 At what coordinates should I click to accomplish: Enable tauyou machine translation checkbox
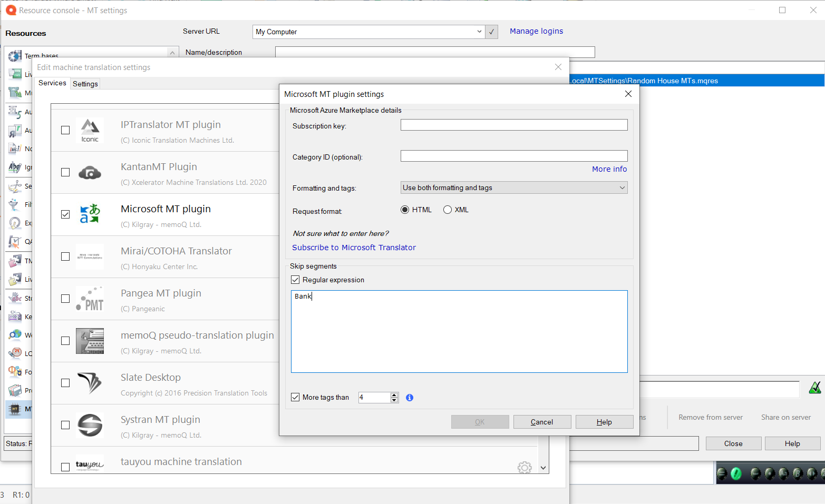[65, 467]
